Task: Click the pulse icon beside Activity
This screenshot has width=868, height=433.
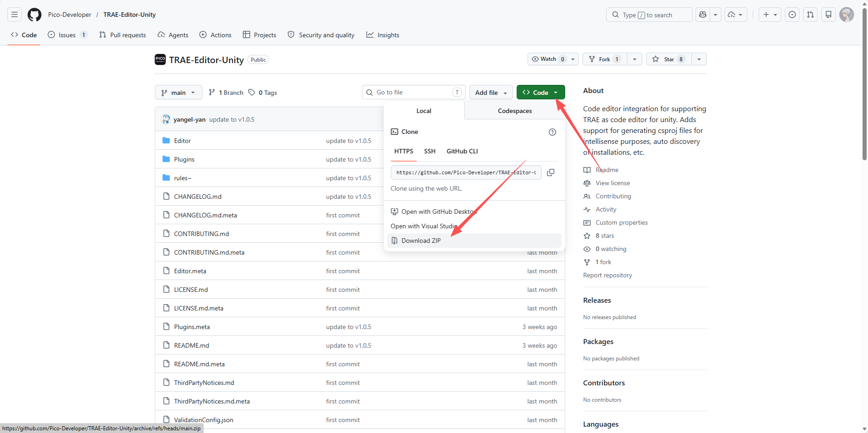Action: pyautogui.click(x=587, y=209)
